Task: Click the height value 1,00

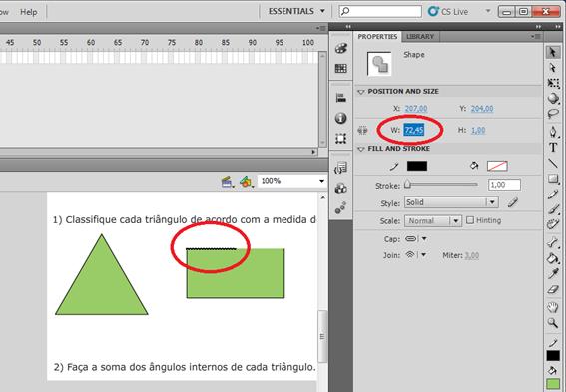Action: [478, 130]
